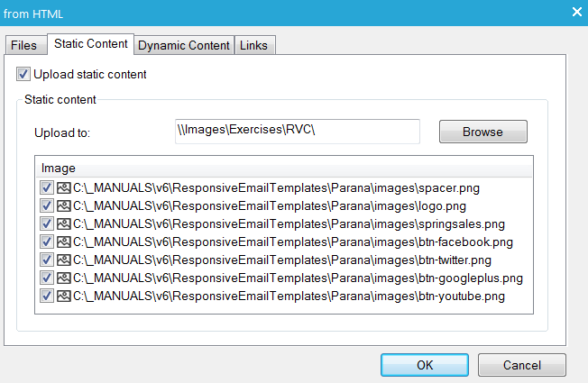
Task: Click image icon beside btn-twitter.png
Action: [x=64, y=260]
